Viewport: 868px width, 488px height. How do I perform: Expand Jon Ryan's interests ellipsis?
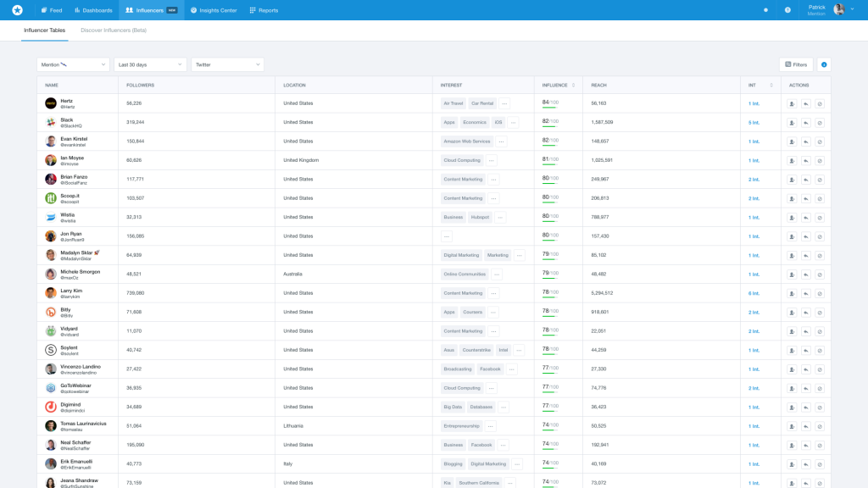coord(446,236)
